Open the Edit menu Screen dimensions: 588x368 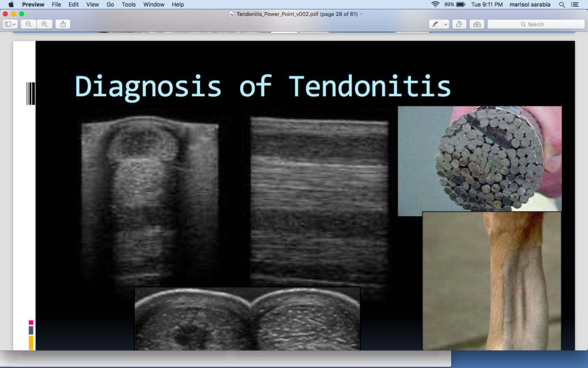coord(74,4)
